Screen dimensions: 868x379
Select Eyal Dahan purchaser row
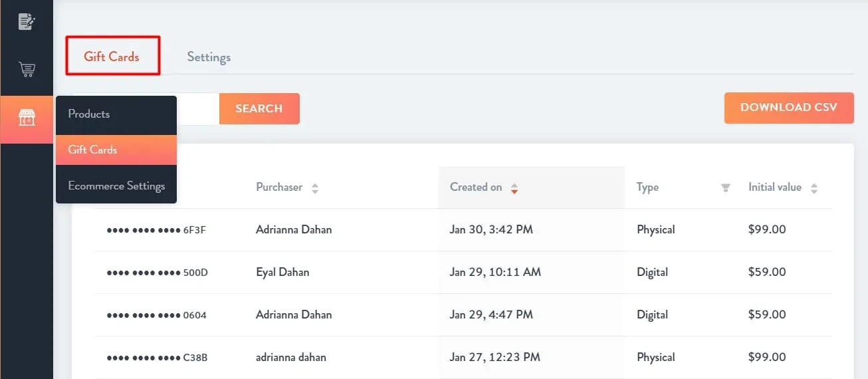(463, 273)
